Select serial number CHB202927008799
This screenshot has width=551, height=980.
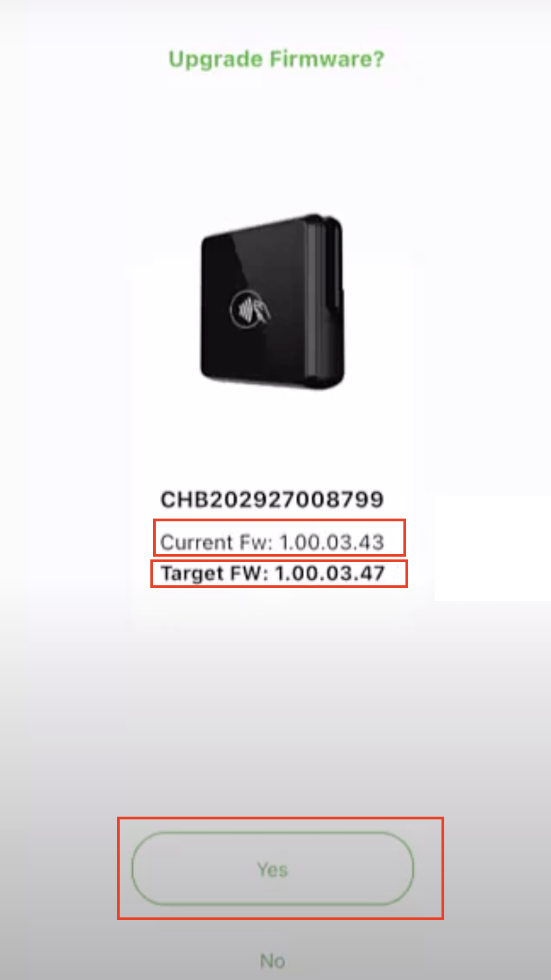[272, 500]
